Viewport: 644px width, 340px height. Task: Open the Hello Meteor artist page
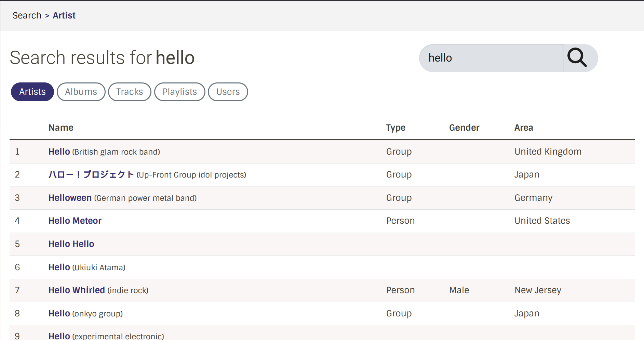tap(75, 221)
